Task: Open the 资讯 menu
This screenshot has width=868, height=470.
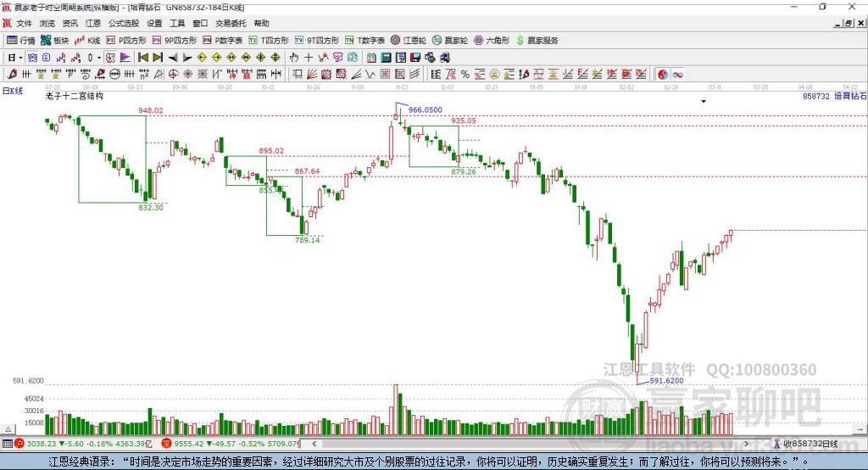Action: click(x=70, y=23)
